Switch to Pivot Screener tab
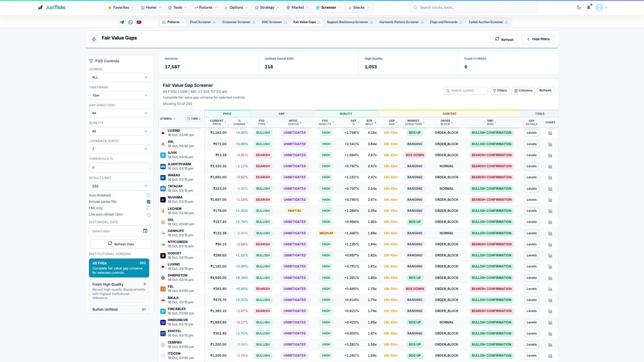This screenshot has width=644, height=362. click(203, 22)
